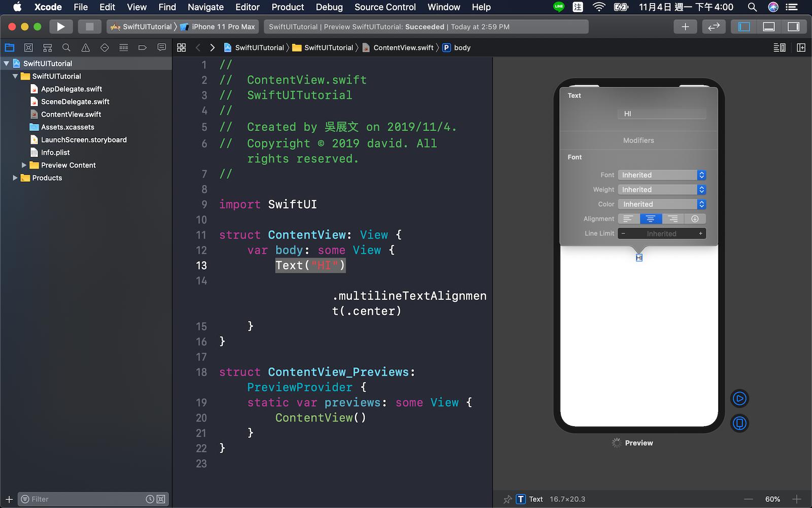Toggle the Navigator panel visibility
The image size is (812, 508).
744,26
